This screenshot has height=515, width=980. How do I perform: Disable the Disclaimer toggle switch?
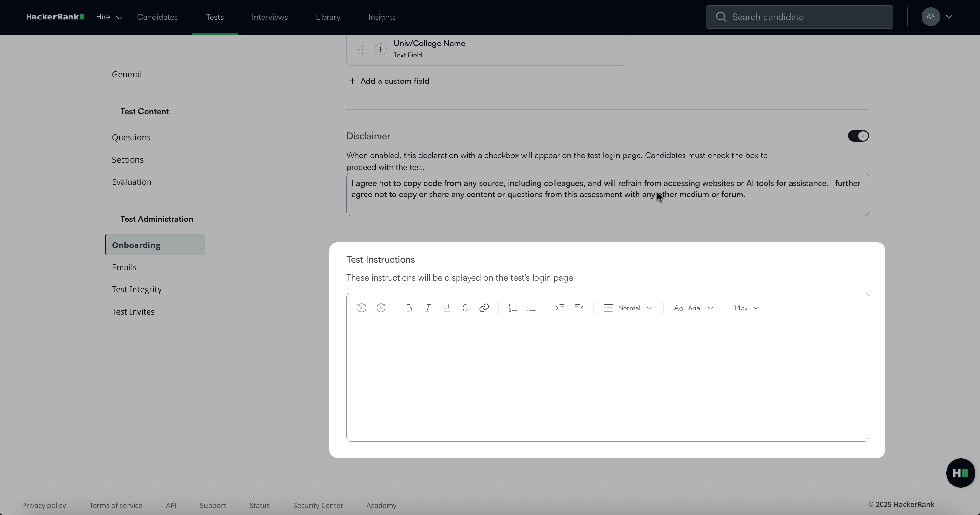click(858, 136)
